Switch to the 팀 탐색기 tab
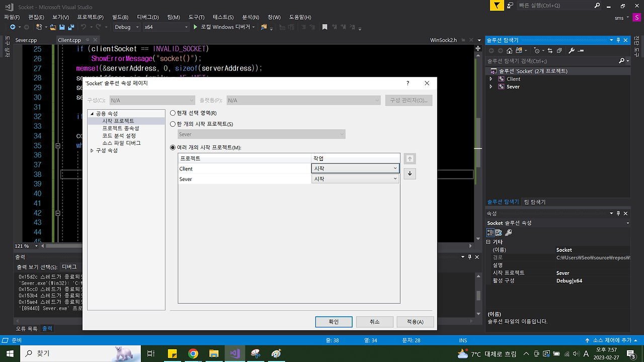The width and height of the screenshot is (644, 362). pos(535,202)
